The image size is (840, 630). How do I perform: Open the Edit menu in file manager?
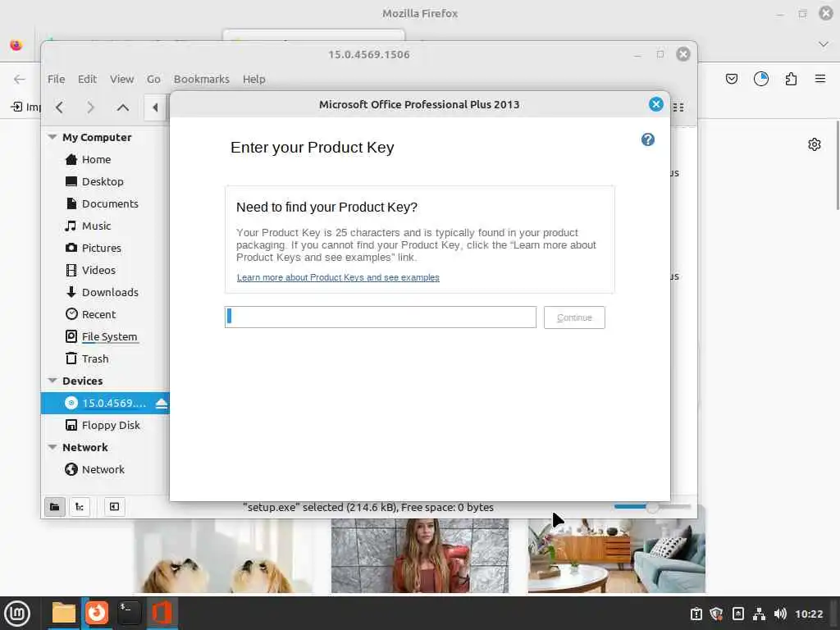click(87, 80)
